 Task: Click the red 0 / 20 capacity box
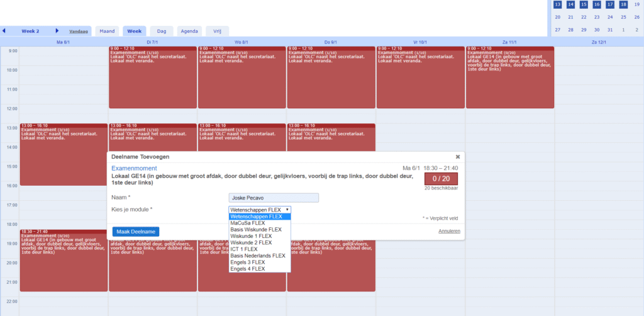coord(441,178)
